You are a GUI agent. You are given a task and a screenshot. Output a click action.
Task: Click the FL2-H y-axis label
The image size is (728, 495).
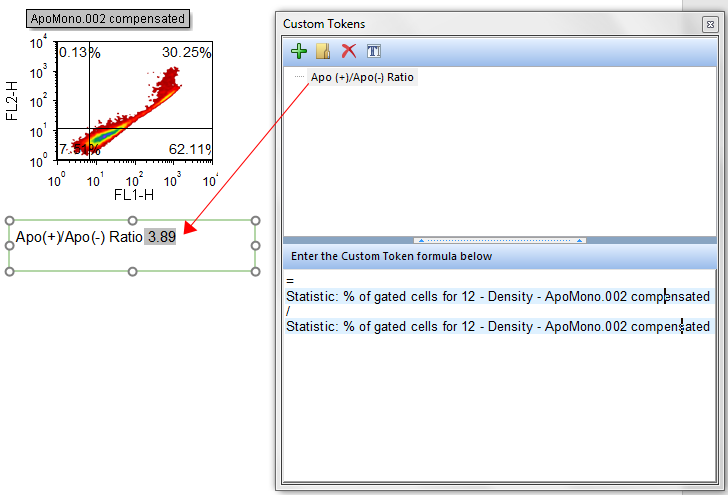coord(13,101)
